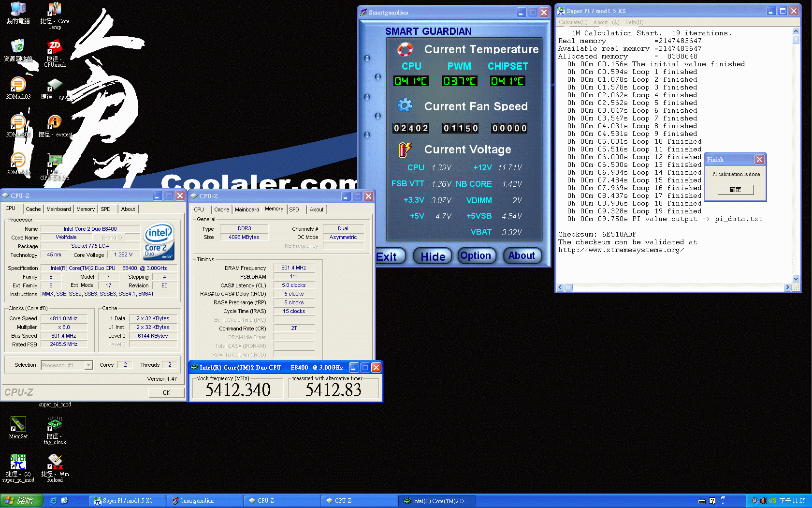Viewport: 812px width, 508px height.
Task: Open the Core Temp desktop shortcut
Action: pos(54,10)
